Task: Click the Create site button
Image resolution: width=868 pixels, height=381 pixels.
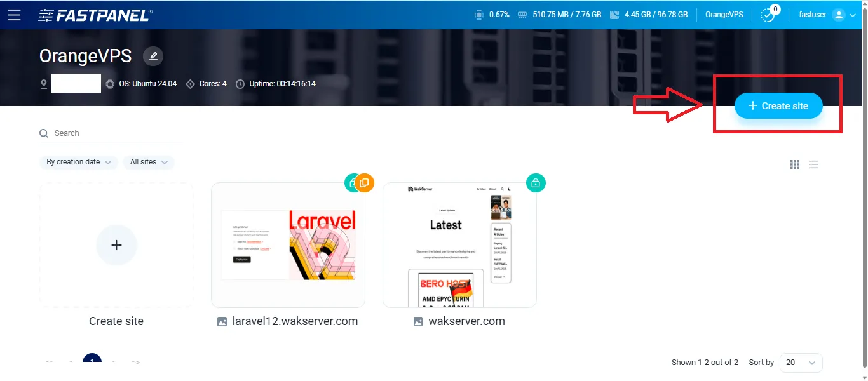Action: tap(778, 105)
